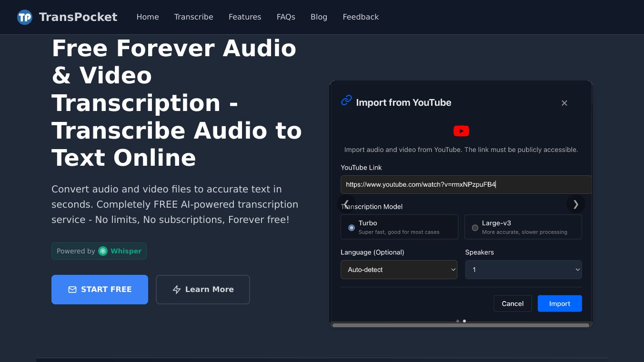Open the FAQs nav link

[x=286, y=17]
